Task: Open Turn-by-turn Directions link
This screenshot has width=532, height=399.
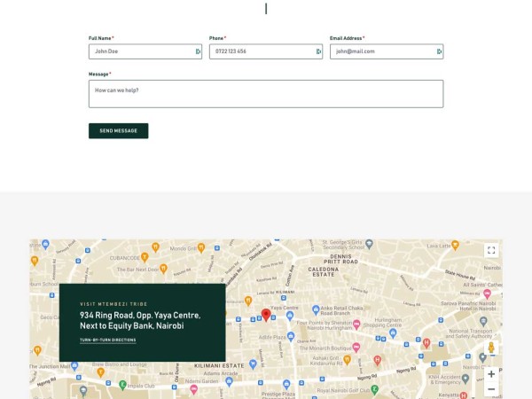Action: pos(108,340)
